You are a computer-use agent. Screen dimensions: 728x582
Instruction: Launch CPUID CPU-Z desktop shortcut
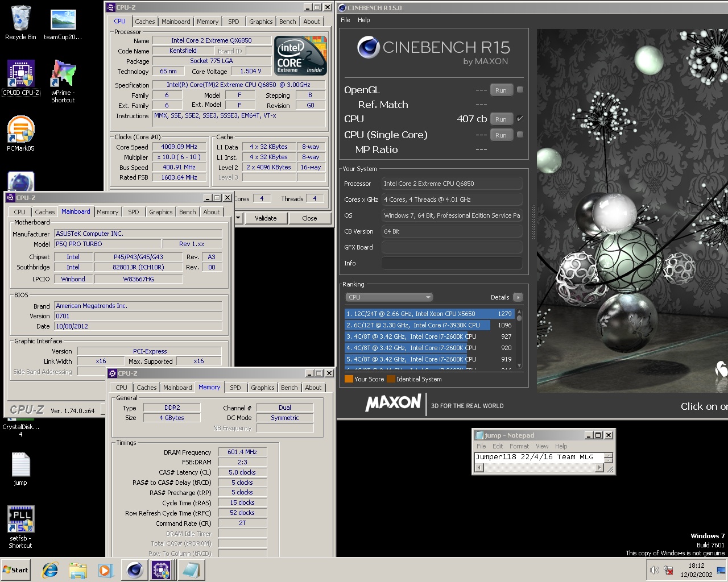point(21,78)
